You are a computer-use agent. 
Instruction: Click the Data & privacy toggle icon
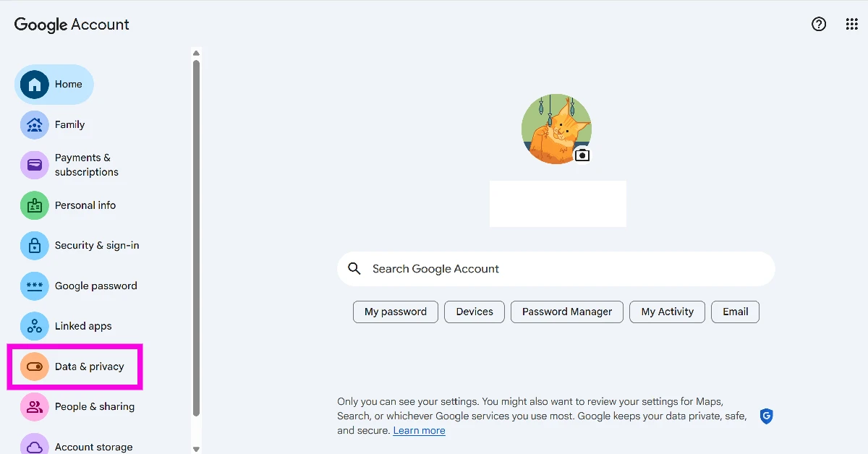click(x=34, y=367)
